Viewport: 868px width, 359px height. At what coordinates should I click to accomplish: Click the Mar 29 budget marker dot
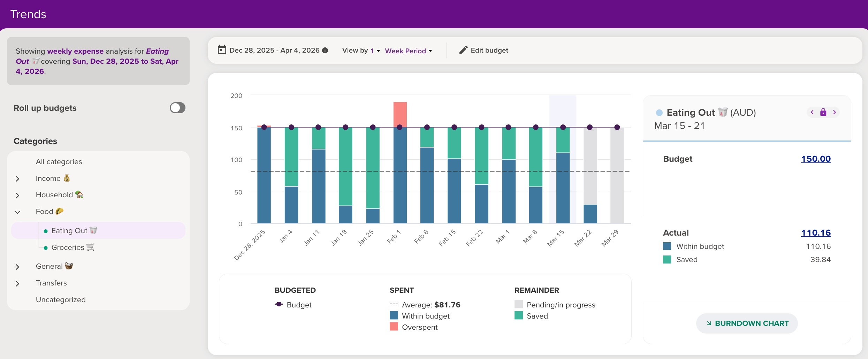[x=617, y=127]
